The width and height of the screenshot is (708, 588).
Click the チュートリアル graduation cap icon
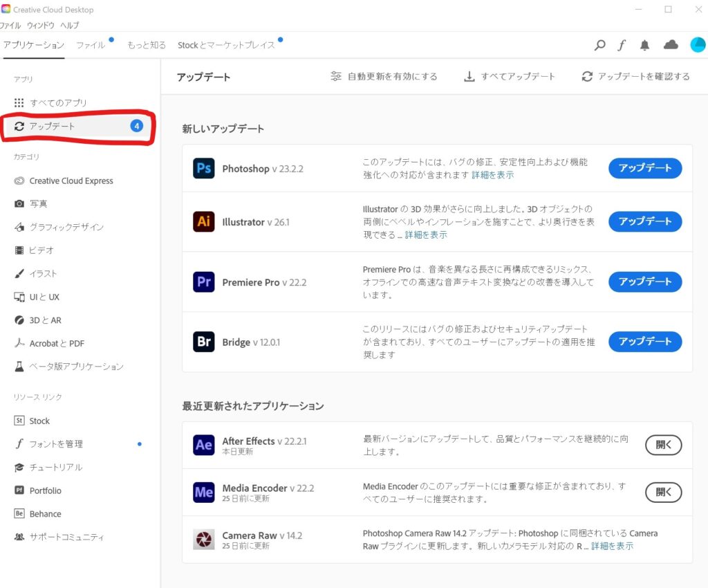click(19, 467)
